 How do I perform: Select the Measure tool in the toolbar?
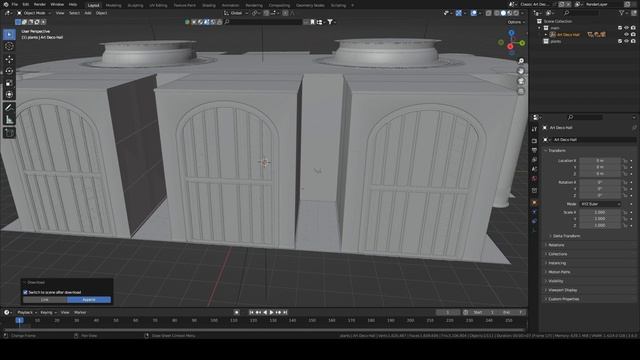9,120
